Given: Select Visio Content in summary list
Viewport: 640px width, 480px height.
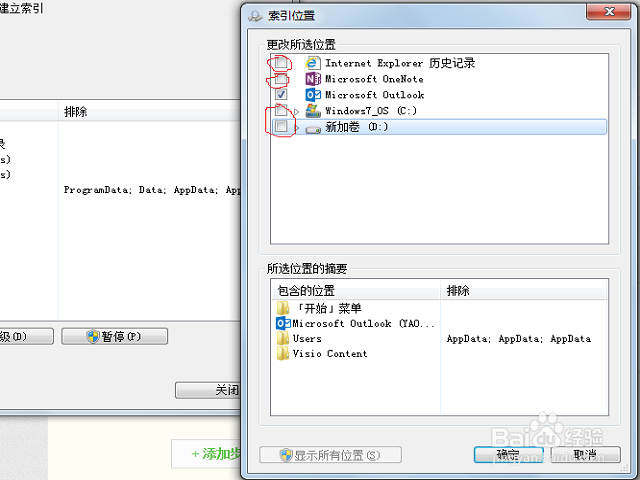Looking at the screenshot, I should point(330,353).
